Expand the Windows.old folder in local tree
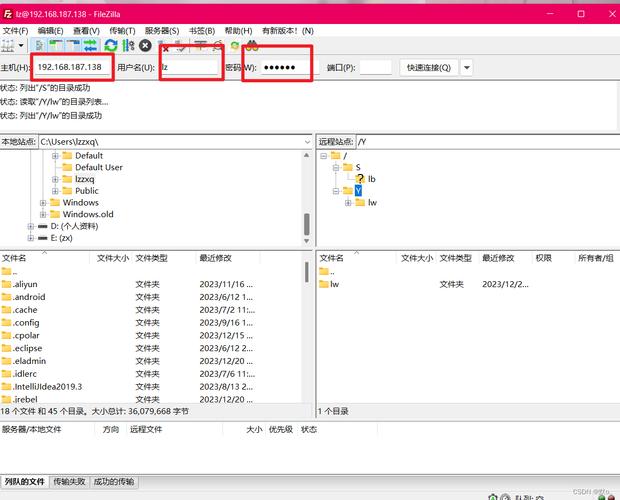Viewport: 620px width, 500px height. (43, 214)
